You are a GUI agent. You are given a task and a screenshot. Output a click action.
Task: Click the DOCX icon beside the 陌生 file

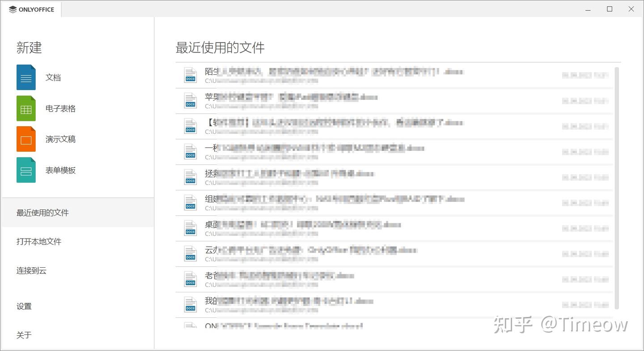(x=190, y=75)
